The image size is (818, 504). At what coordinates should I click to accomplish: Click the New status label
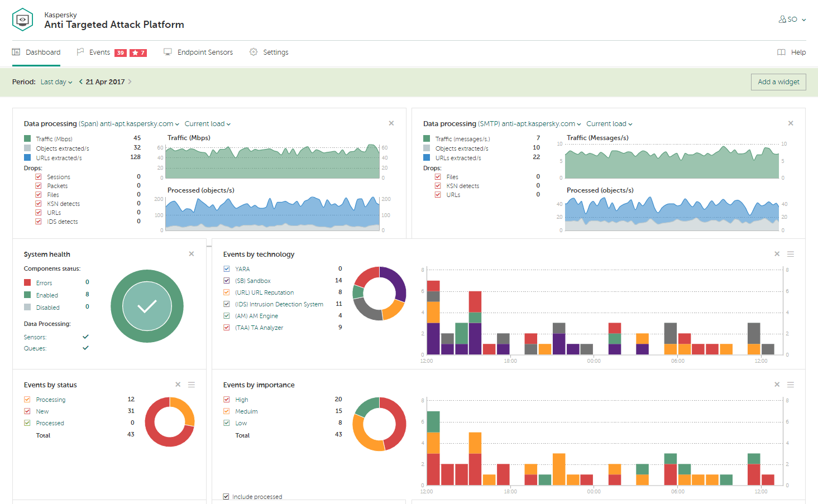42,411
